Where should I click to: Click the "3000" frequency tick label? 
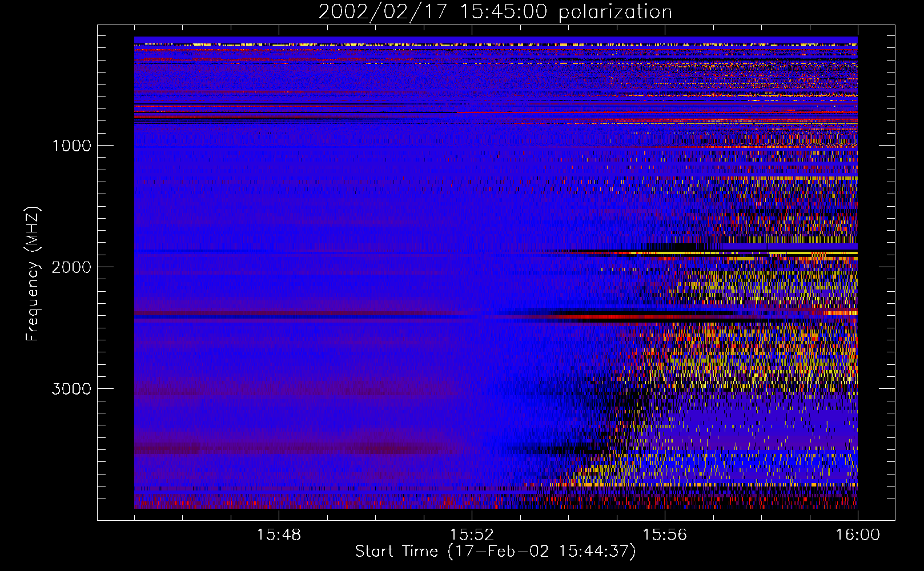(x=71, y=389)
